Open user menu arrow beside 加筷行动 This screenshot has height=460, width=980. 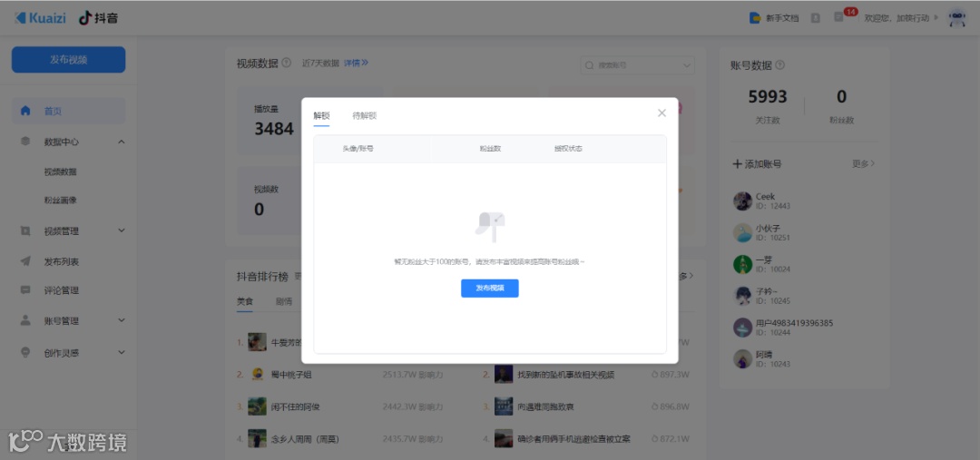click(x=936, y=17)
